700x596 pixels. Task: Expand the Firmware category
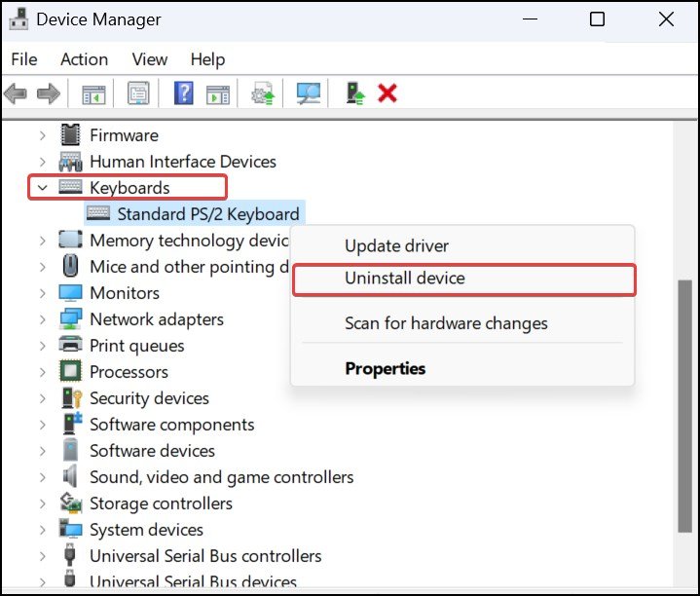pos(42,135)
